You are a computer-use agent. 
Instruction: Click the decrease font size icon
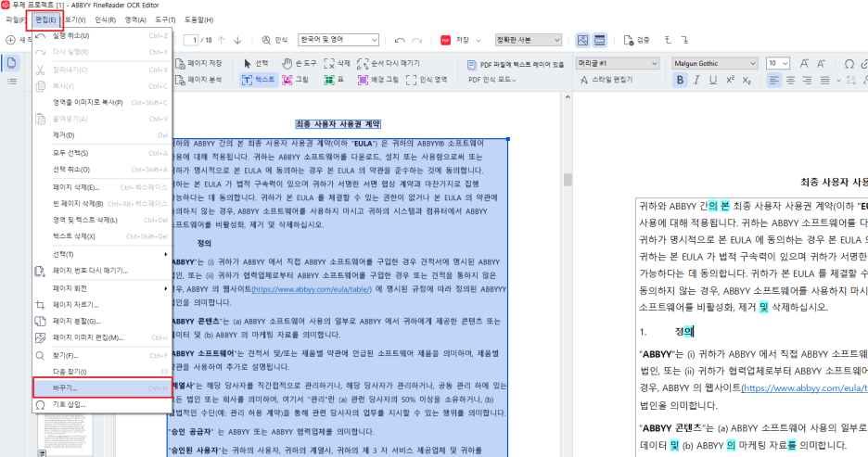(821, 64)
